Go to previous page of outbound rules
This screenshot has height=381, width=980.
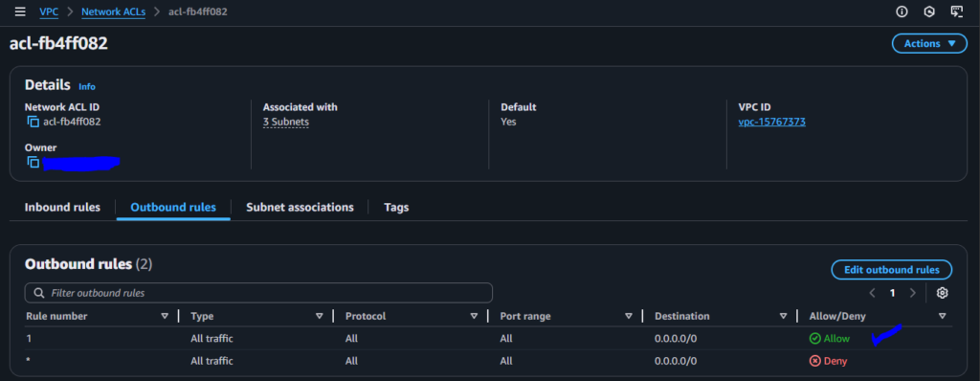coord(873,293)
